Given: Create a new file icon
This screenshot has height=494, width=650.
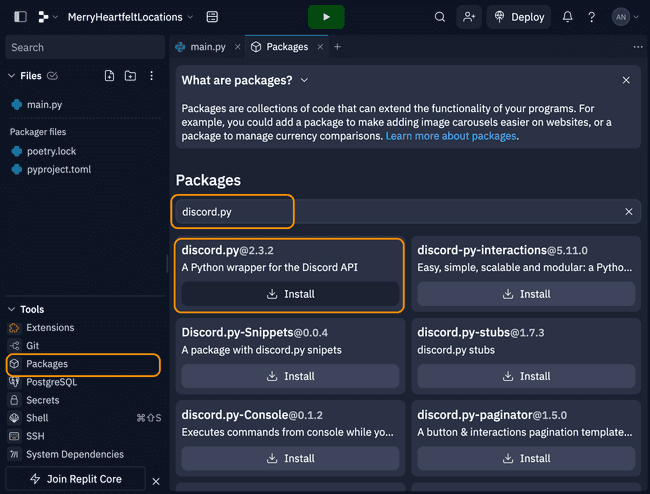Looking at the screenshot, I should 109,76.
